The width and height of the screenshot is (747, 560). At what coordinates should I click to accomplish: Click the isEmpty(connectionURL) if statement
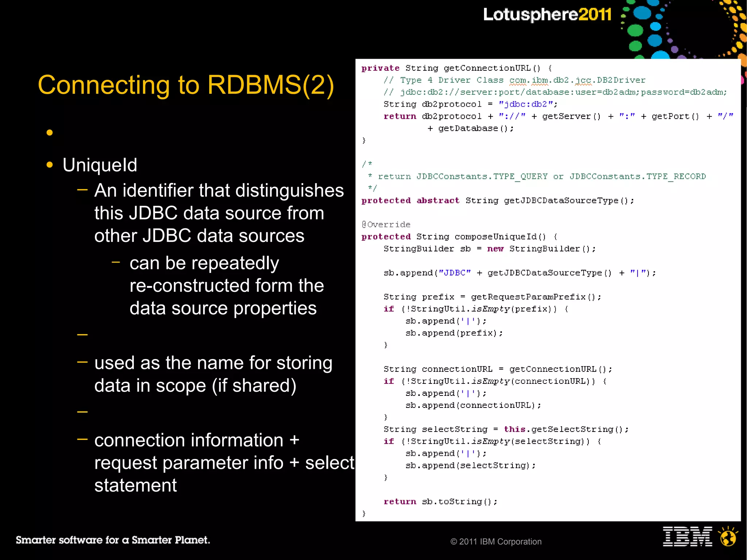point(495,381)
